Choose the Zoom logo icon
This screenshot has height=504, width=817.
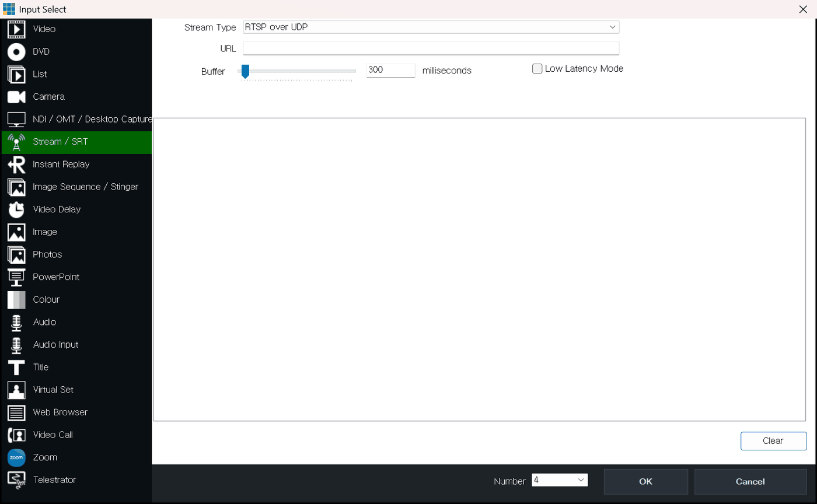click(x=16, y=457)
